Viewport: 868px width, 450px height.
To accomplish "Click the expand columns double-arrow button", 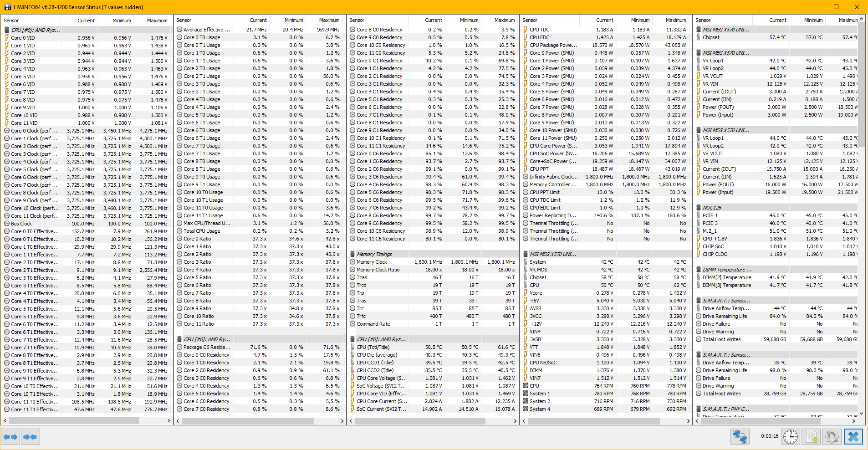I will click(x=10, y=437).
